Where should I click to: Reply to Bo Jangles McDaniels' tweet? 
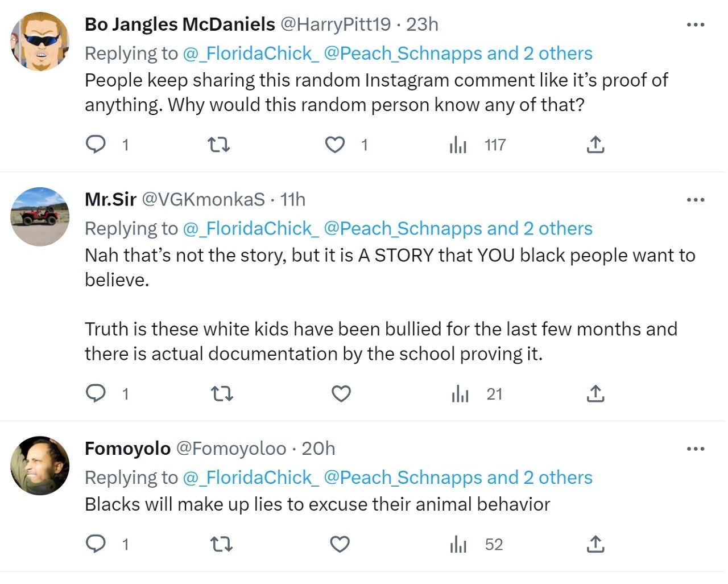[96, 145]
